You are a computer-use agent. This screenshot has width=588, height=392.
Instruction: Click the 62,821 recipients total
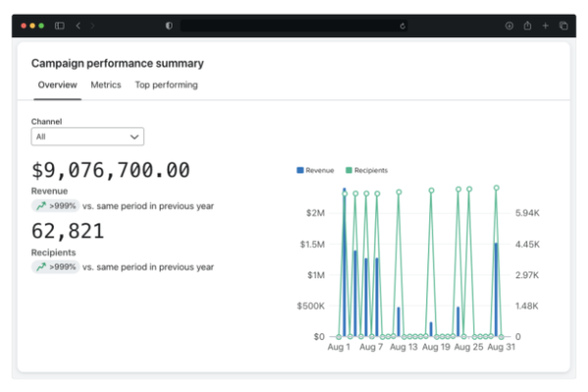67,231
